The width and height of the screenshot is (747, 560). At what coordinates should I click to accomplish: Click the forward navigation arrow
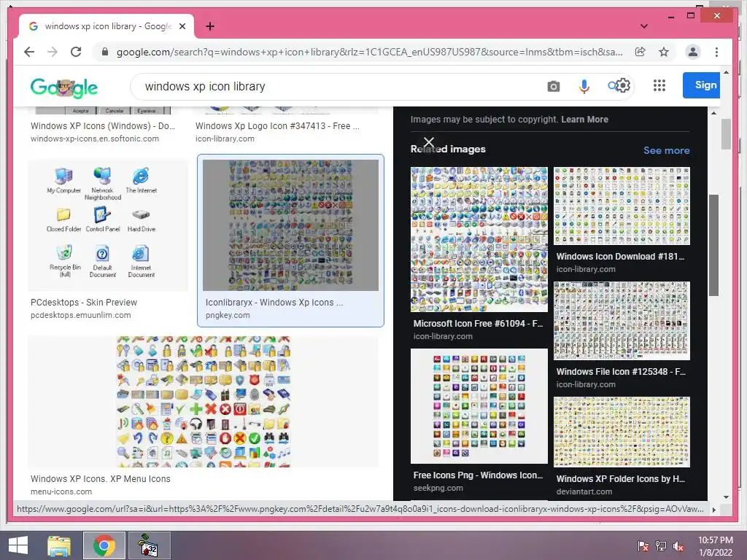coord(53,52)
